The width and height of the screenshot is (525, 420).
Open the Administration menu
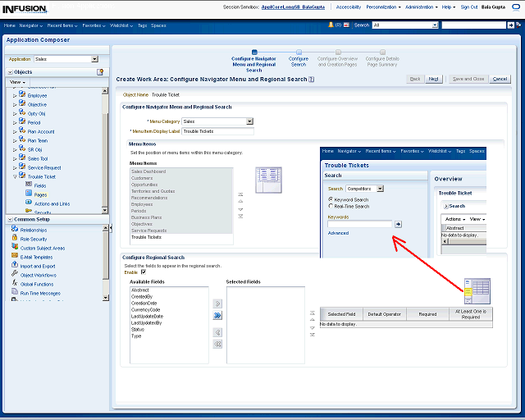click(421, 7)
